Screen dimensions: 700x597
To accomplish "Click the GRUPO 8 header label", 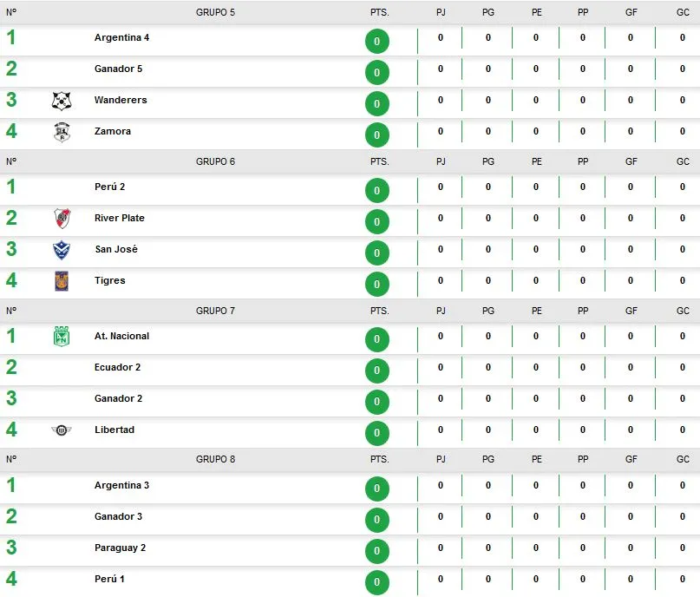I will [x=215, y=460].
